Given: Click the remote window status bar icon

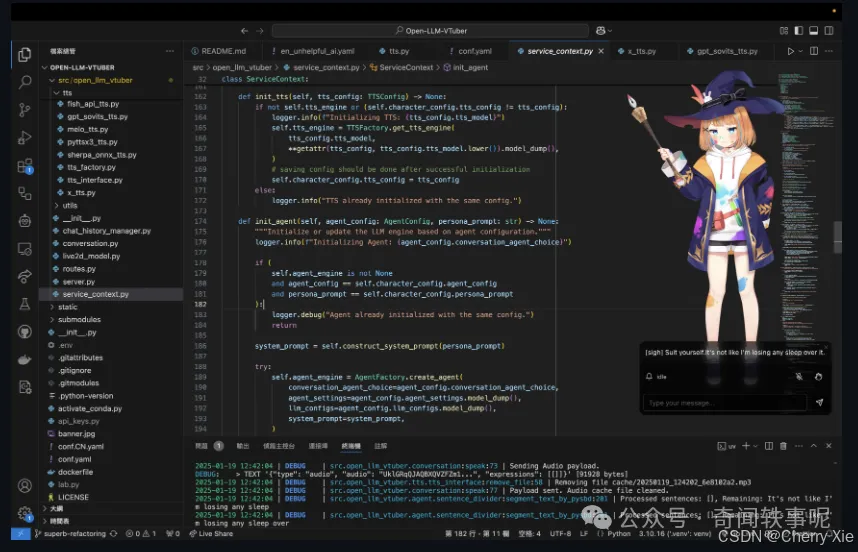Looking at the screenshot, I should pos(20,533).
